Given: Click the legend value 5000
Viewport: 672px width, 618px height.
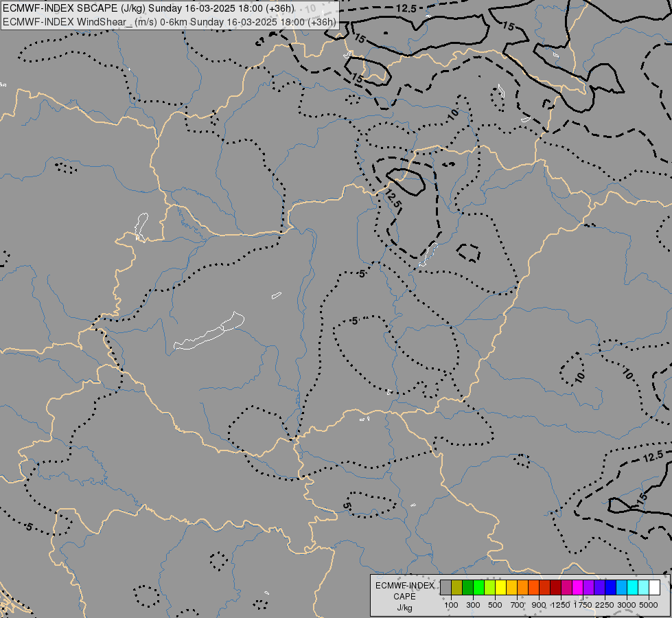Looking at the screenshot, I should click(x=649, y=605).
